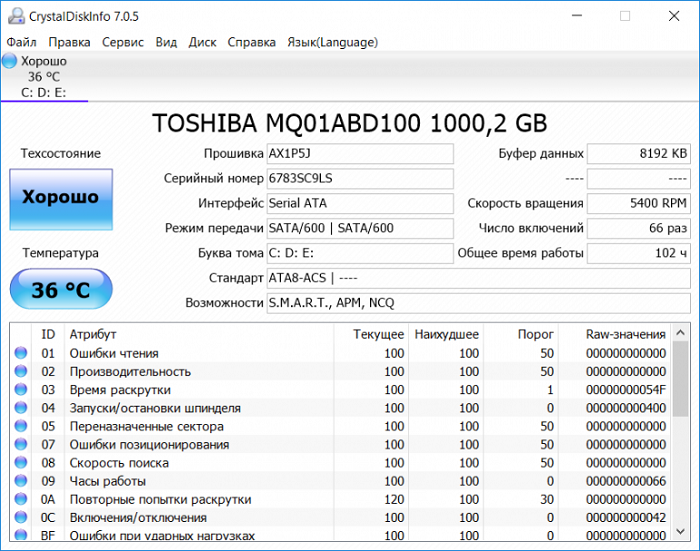Select the Включения/отключения row
700x551 pixels.
pos(340,518)
